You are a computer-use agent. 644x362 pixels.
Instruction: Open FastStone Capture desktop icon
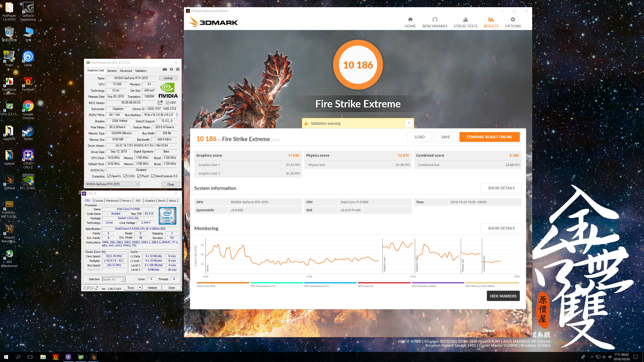pos(9,85)
